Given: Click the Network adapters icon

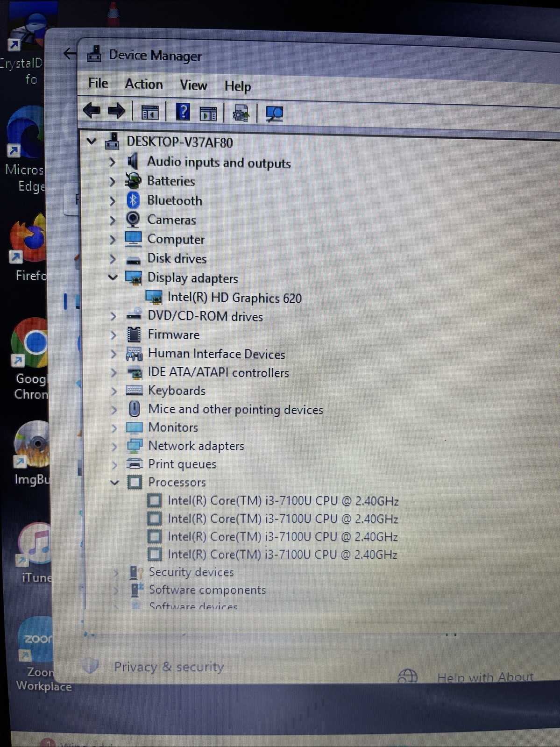Looking at the screenshot, I should point(135,446).
